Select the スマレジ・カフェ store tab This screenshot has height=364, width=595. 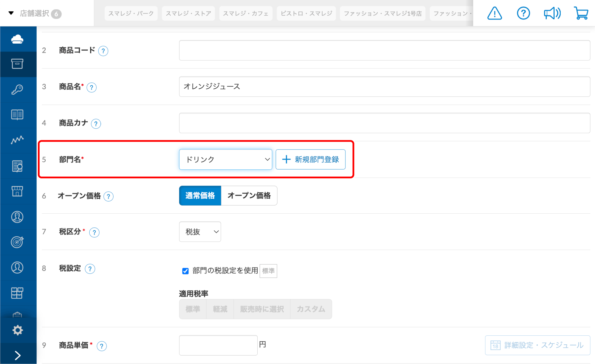(x=246, y=13)
